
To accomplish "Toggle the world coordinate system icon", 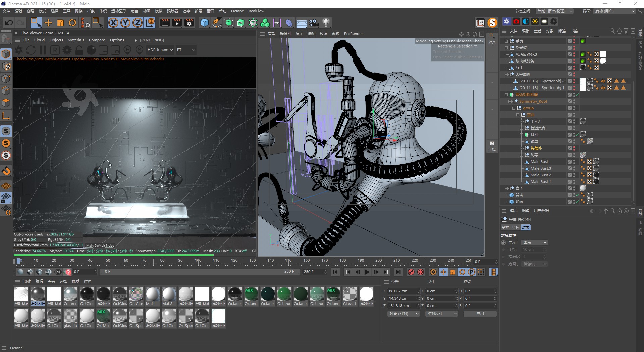I will (x=150, y=23).
